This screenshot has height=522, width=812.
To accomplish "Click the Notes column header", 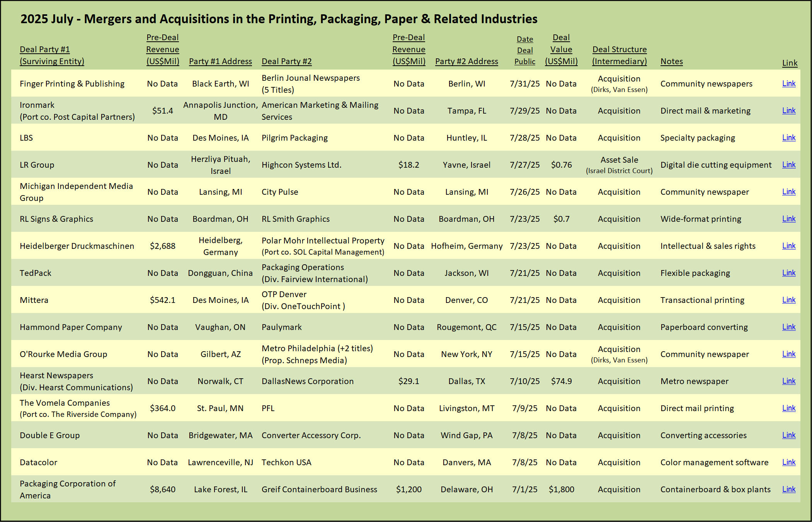I will pos(671,61).
